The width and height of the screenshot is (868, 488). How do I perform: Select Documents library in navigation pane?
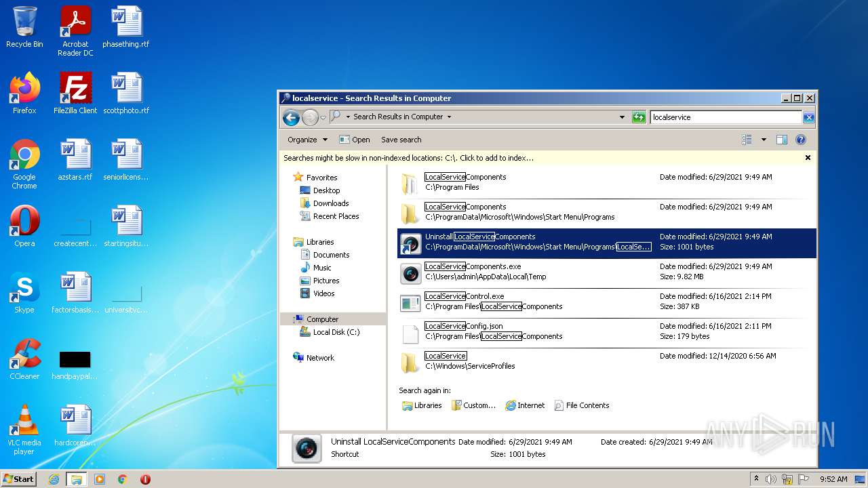click(331, 255)
